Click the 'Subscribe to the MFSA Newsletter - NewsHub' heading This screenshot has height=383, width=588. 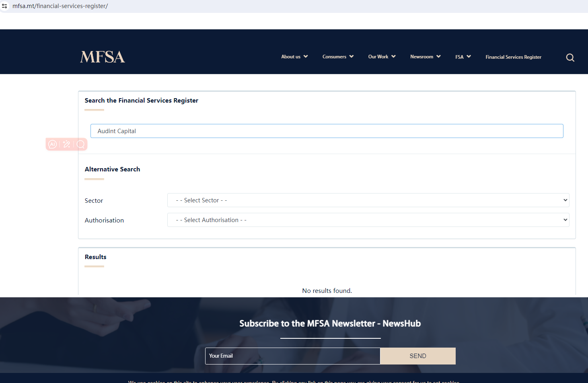330,323
